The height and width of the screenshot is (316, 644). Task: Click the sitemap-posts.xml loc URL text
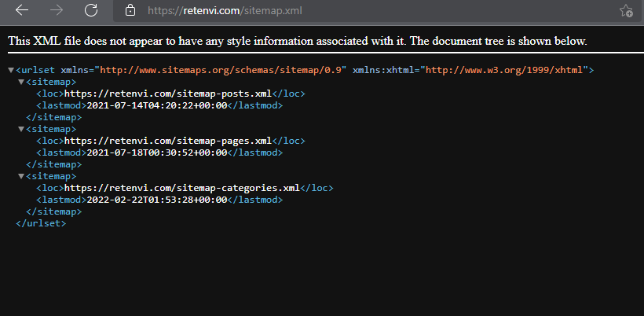pos(170,94)
